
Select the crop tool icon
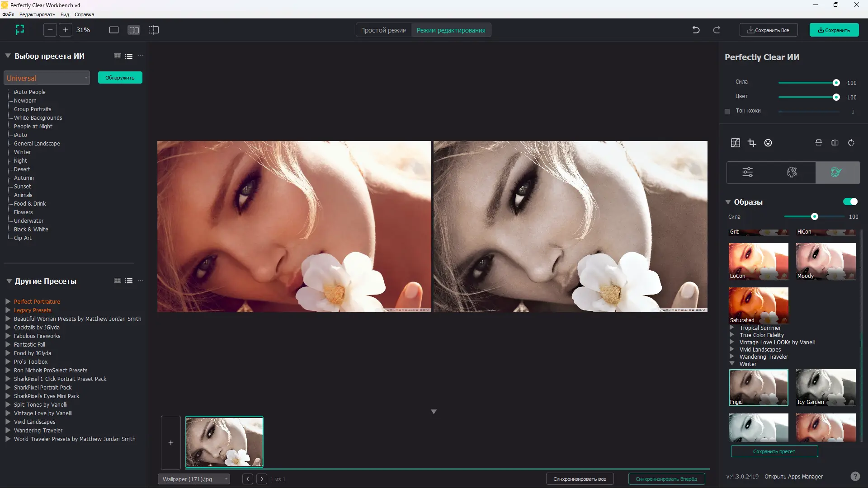pos(752,143)
